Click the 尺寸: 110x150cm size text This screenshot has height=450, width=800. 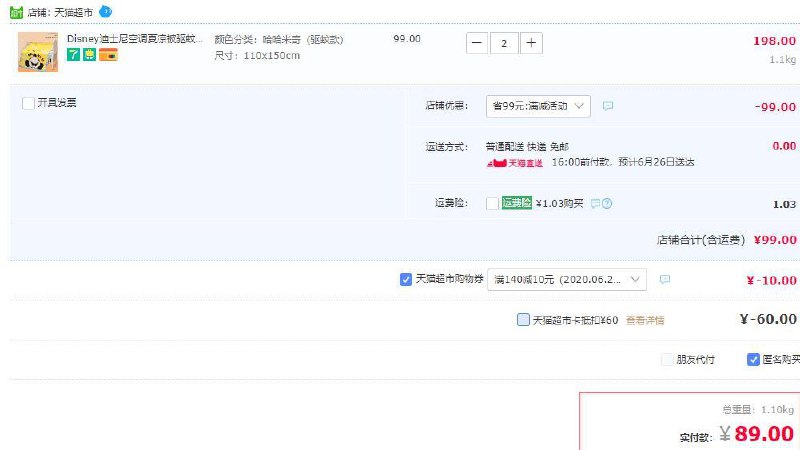(257, 56)
